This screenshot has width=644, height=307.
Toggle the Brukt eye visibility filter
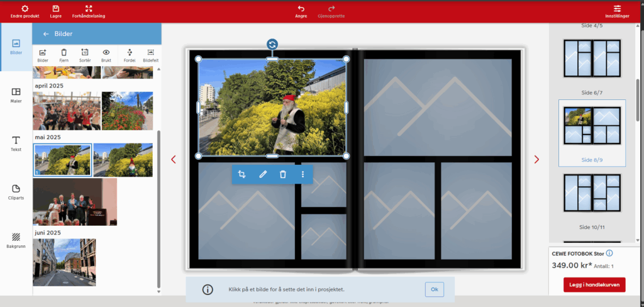(106, 55)
